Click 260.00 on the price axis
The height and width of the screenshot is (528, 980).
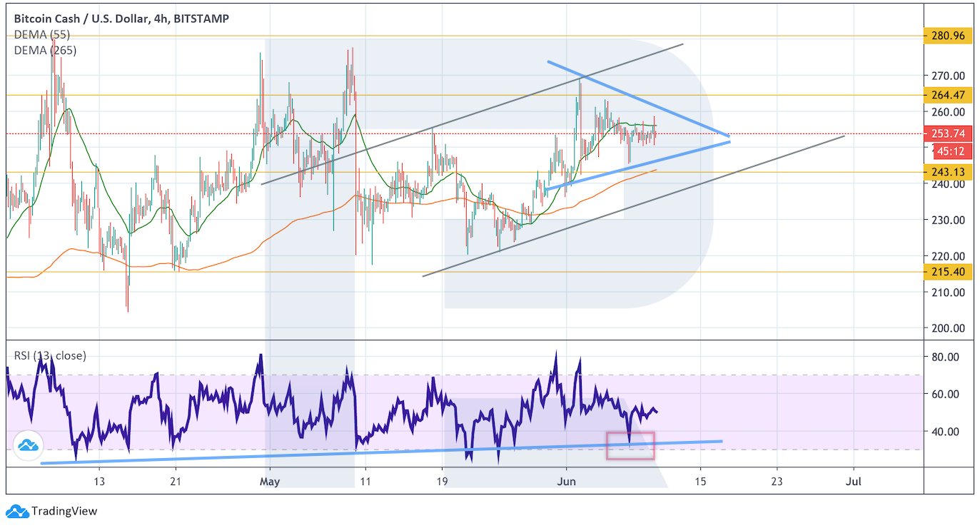pos(949,112)
